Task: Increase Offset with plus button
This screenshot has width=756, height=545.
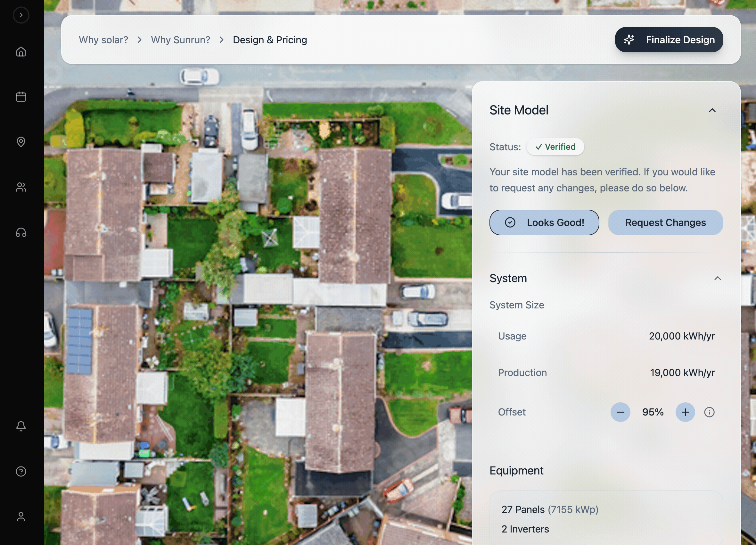Action: [685, 412]
